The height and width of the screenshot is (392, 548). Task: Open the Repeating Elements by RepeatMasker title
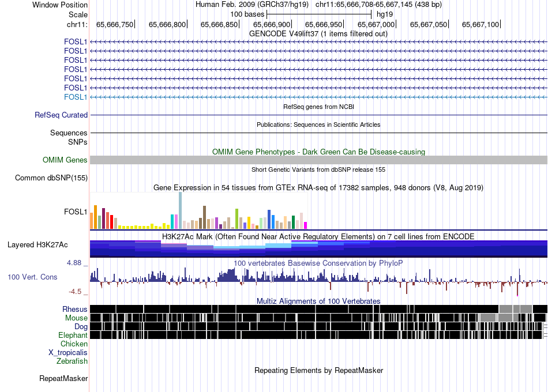318,370
